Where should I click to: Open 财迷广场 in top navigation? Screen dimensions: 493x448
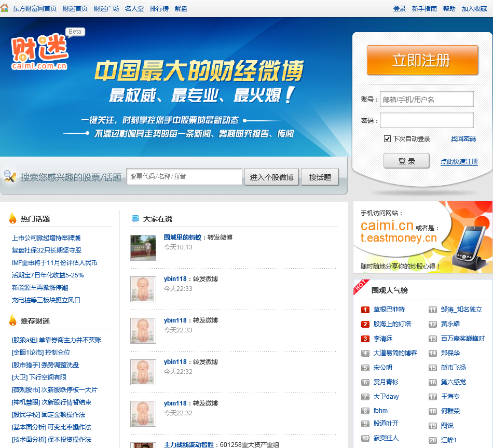tap(106, 9)
